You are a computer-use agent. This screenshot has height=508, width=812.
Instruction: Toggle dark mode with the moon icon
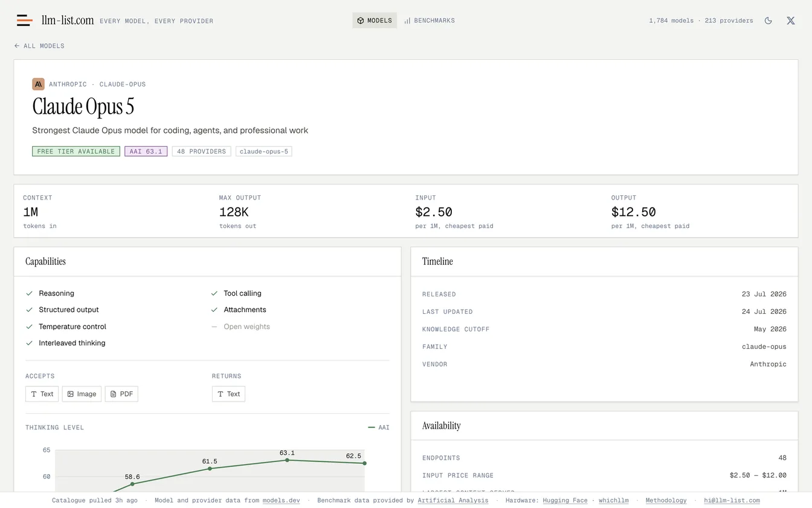click(768, 21)
